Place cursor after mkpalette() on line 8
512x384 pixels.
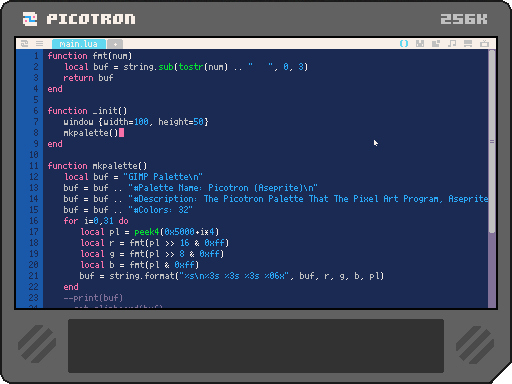click(119, 133)
